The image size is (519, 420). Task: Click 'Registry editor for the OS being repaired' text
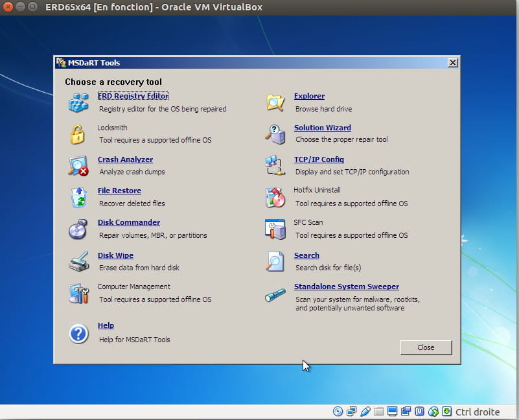(163, 109)
